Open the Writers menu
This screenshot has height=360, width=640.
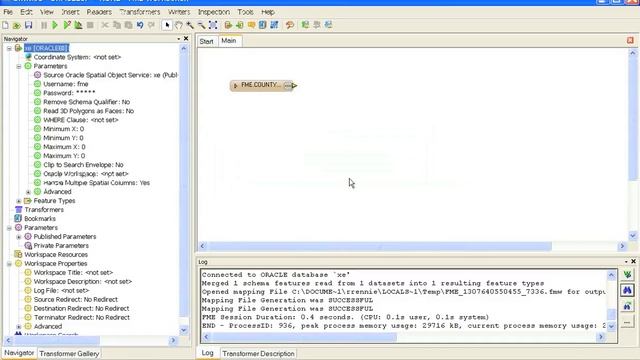tap(179, 12)
